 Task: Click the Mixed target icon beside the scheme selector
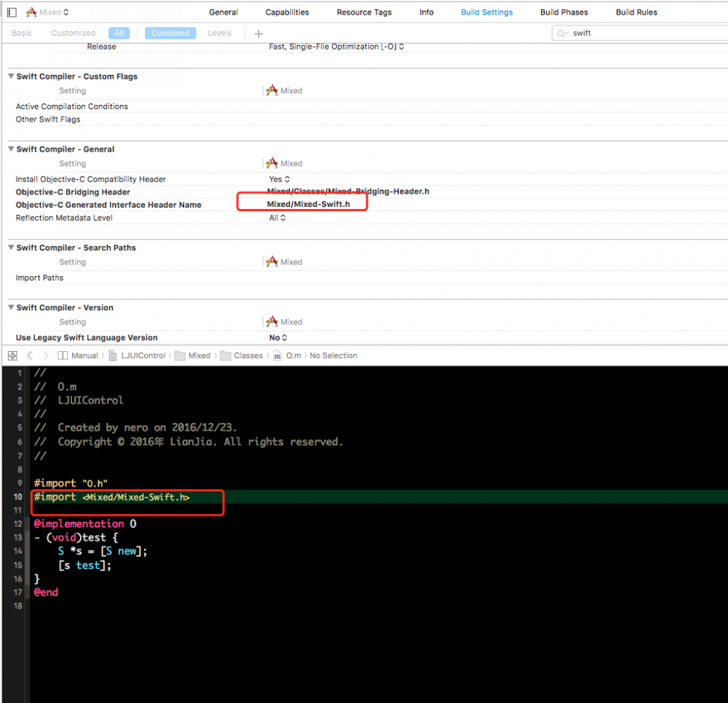31,12
